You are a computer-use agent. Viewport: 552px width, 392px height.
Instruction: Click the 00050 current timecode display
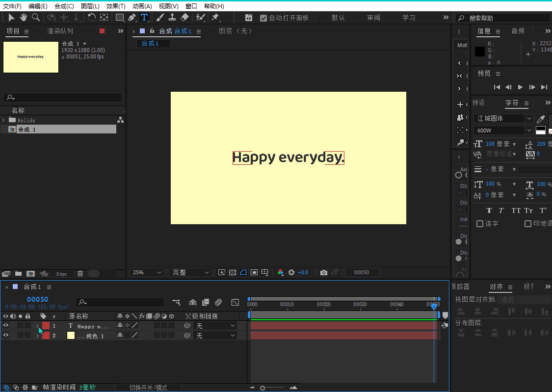(x=37, y=299)
